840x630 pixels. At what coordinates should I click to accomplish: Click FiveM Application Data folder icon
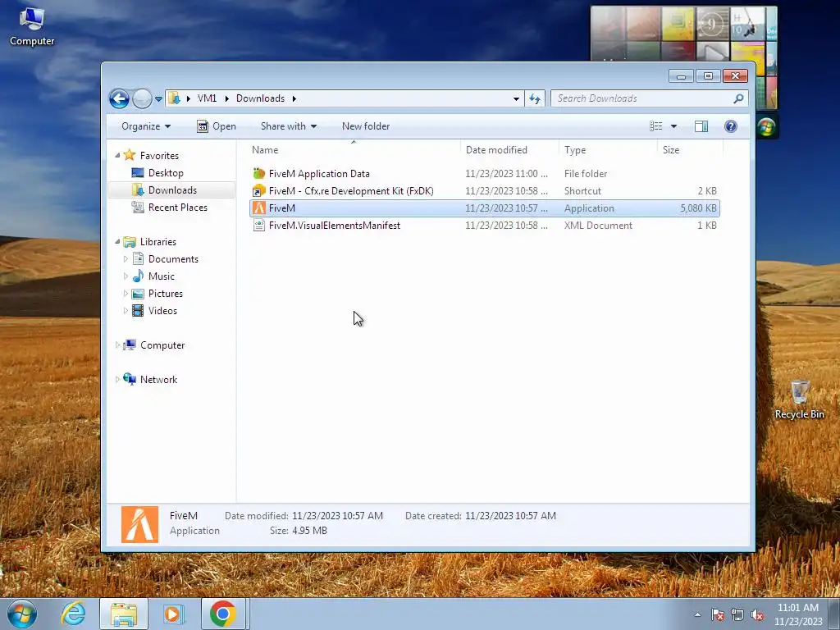(258, 174)
